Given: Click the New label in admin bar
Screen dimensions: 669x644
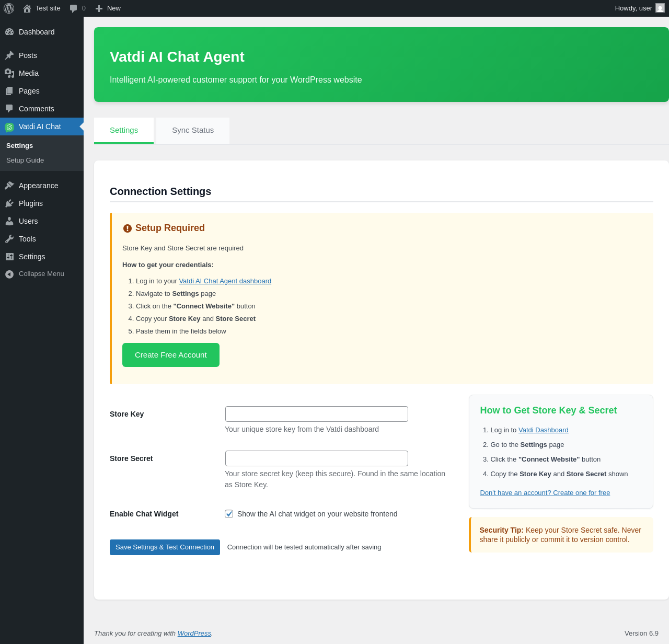Looking at the screenshot, I should point(114,8).
